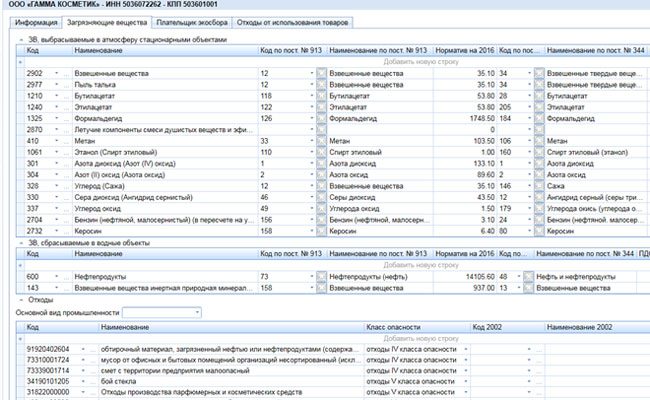650x400 pixels.
Task: Open the Отходы от использования товаров tab
Action: (x=292, y=22)
